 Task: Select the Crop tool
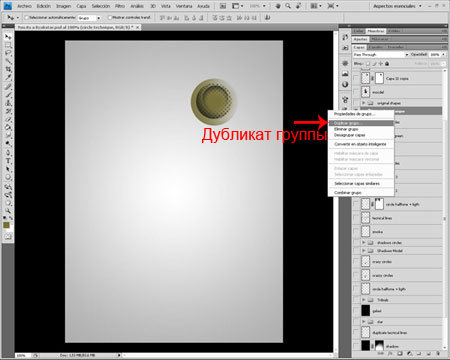coord(8,69)
